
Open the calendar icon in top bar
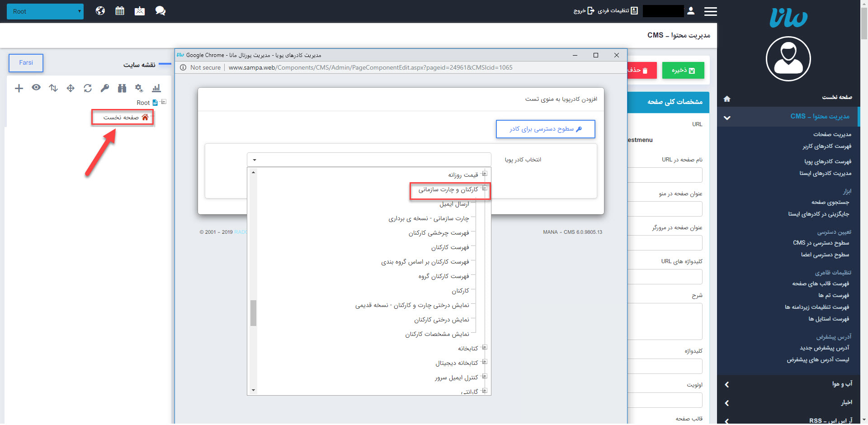120,11
